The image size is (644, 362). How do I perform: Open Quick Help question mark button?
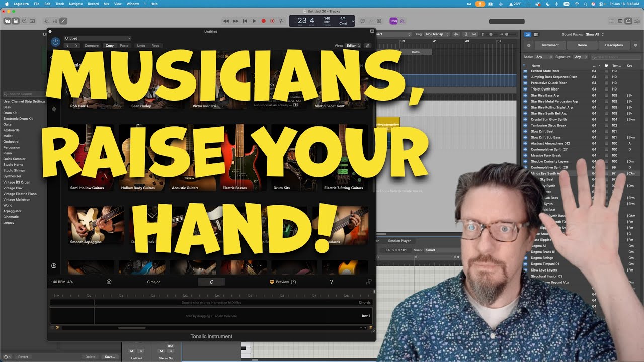(x=24, y=21)
